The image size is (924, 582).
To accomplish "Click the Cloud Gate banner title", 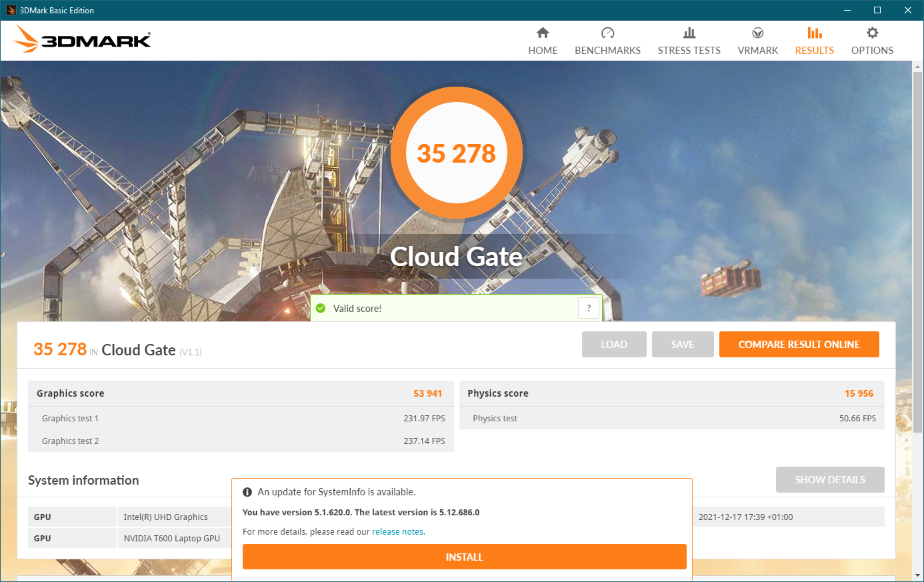I will (x=456, y=257).
